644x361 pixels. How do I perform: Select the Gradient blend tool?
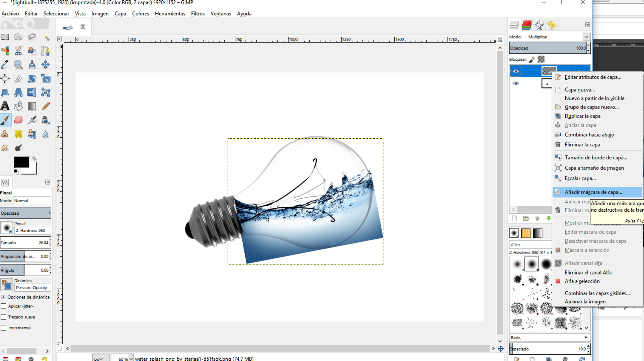pyautogui.click(x=32, y=106)
